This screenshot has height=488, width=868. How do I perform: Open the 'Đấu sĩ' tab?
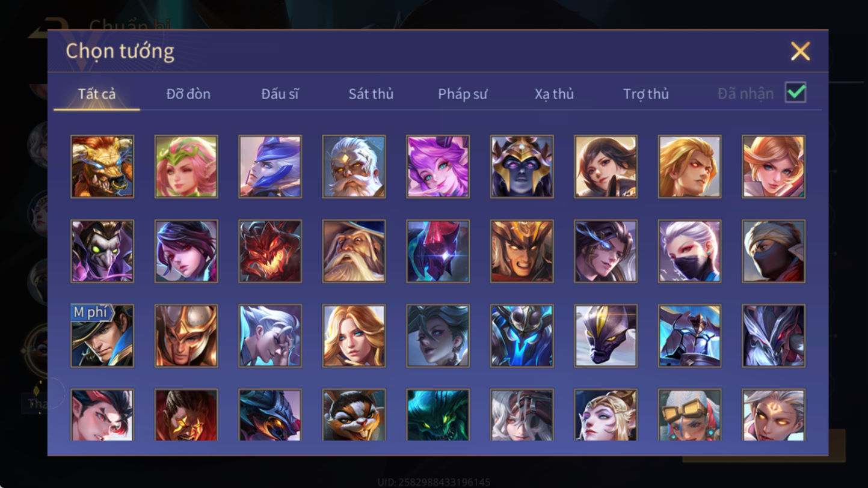[280, 94]
